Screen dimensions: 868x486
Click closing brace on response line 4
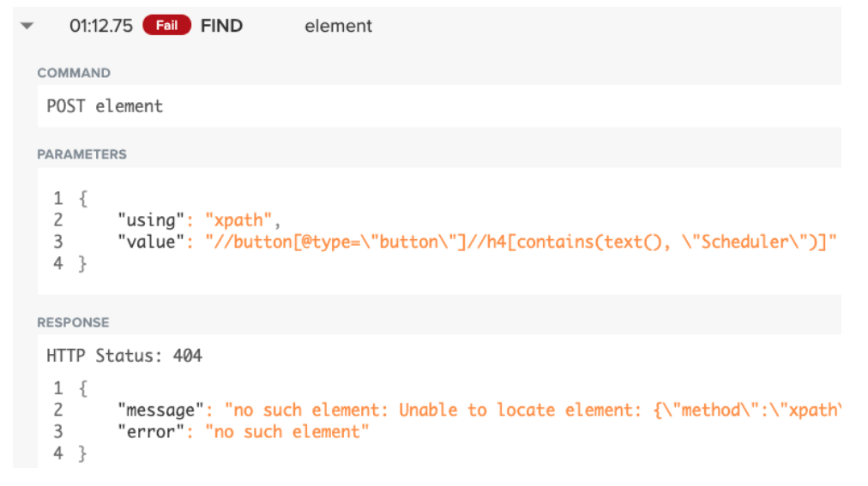[x=82, y=454]
